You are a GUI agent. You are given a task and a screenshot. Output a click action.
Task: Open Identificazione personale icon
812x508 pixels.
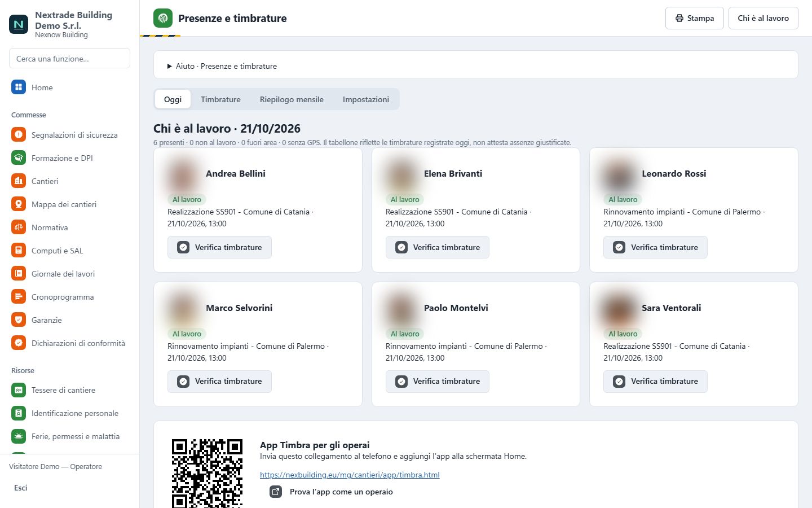tap(19, 413)
